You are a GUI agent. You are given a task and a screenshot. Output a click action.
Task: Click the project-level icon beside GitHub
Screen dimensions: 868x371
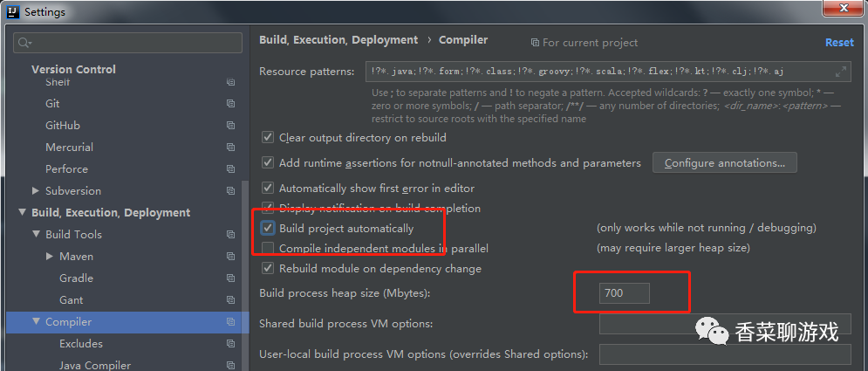coord(230,126)
